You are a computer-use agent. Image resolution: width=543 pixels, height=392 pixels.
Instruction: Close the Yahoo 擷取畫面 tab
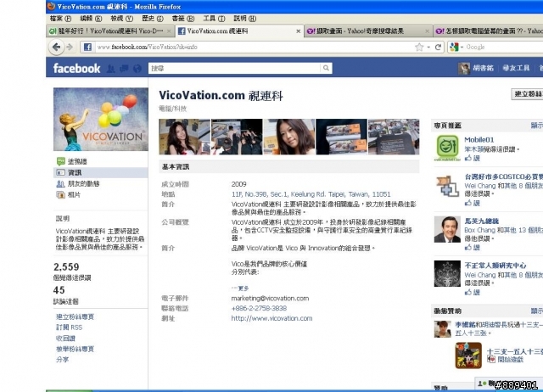[x=427, y=31]
